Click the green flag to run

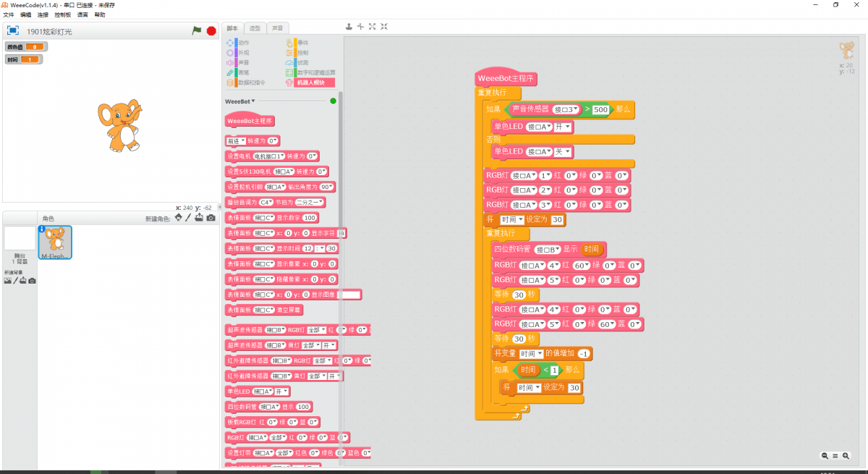pyautogui.click(x=196, y=31)
